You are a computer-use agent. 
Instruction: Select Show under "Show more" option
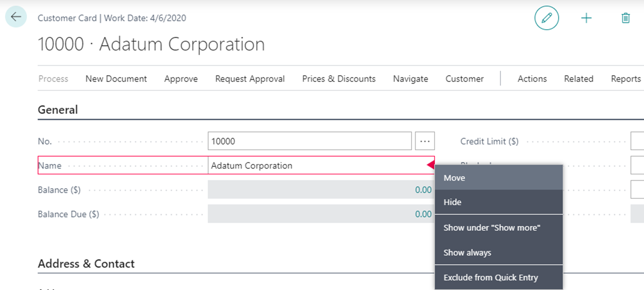pyautogui.click(x=499, y=228)
